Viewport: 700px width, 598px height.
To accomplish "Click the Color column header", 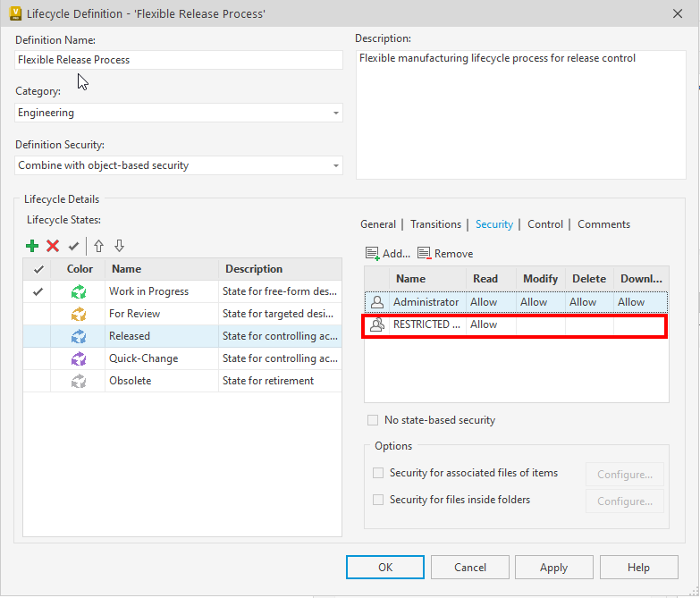I will pyautogui.click(x=80, y=269).
